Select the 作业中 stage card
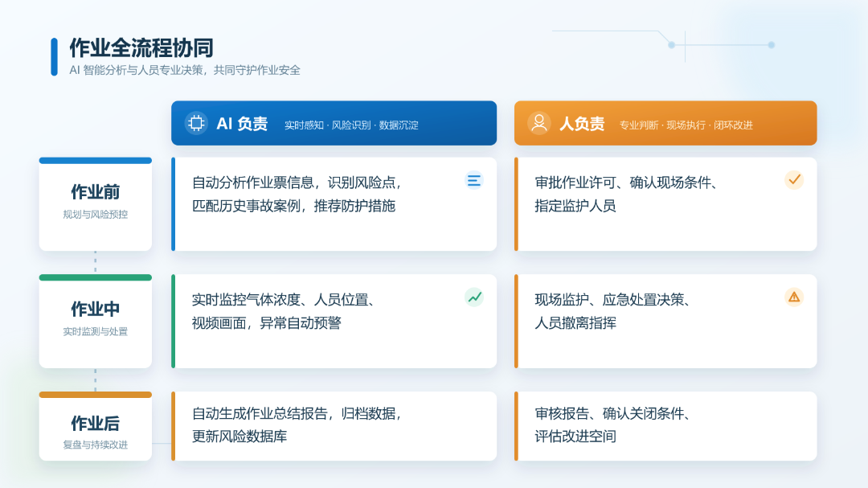This screenshot has height=488, width=868. (95, 322)
